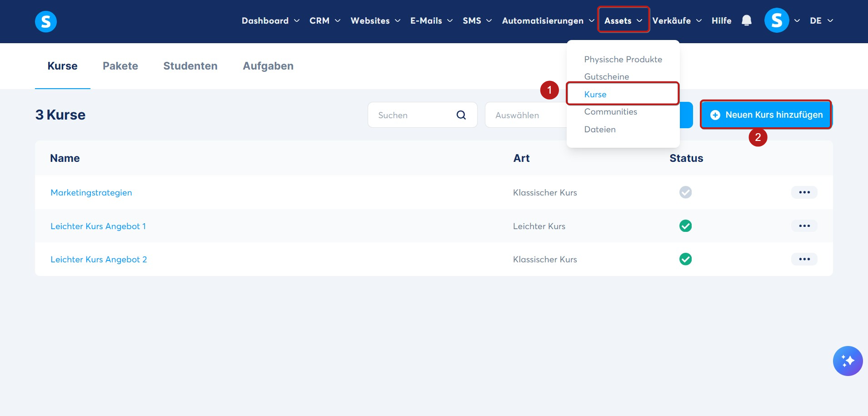This screenshot has height=416, width=868.
Task: Expand the Dashboard menu
Action: point(270,21)
